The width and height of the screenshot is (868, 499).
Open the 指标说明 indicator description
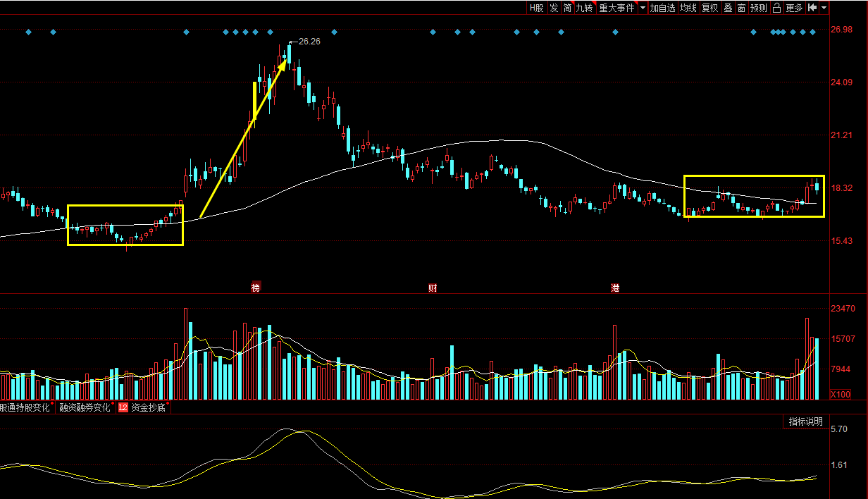coord(805,421)
